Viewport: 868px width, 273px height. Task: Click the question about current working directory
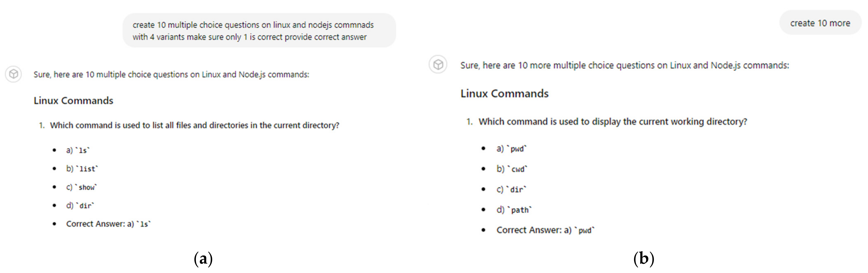[613, 122]
